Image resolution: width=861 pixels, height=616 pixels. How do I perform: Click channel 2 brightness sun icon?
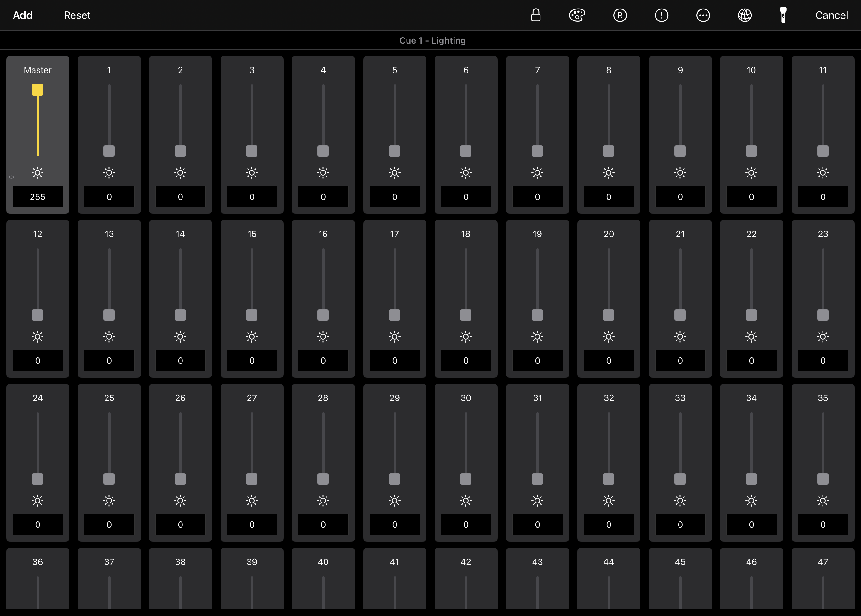[181, 173]
